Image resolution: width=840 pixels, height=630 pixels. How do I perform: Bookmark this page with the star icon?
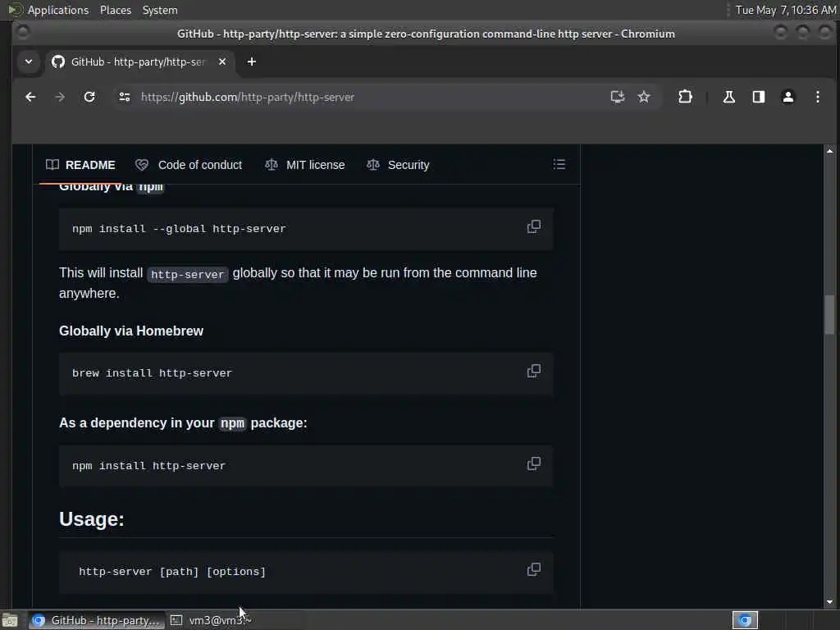(644, 97)
